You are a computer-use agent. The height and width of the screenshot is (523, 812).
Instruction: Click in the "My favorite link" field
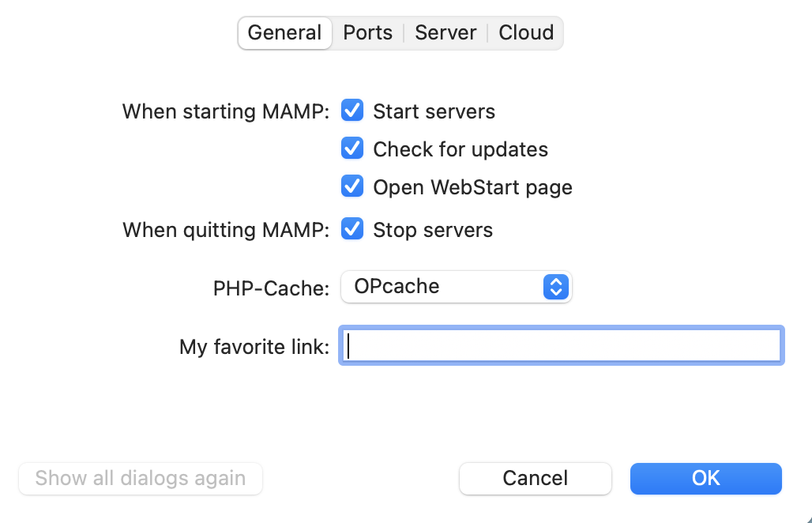coord(561,345)
